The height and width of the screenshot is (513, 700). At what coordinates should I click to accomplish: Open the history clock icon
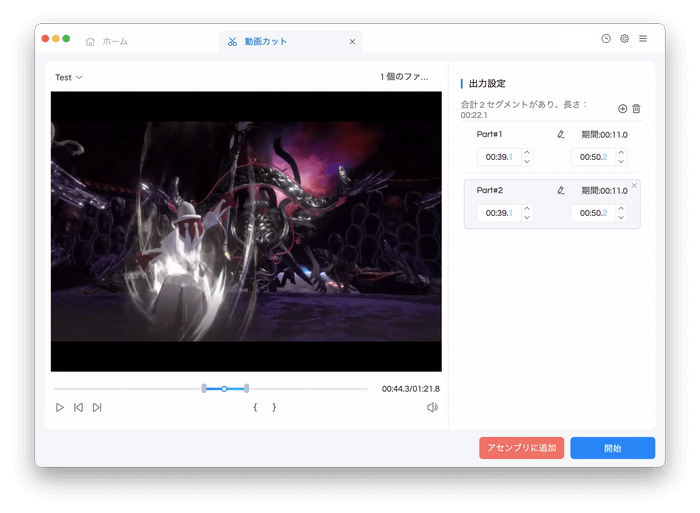click(606, 38)
